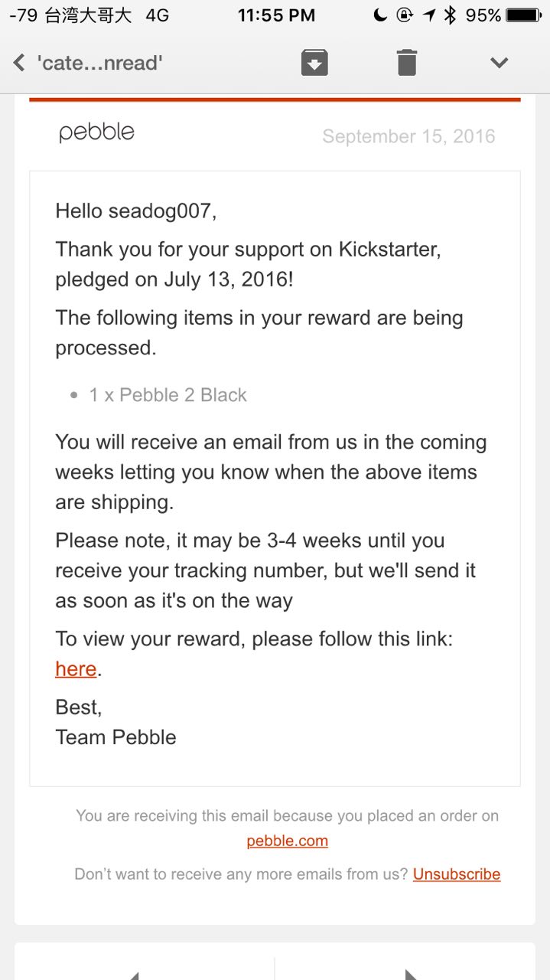This screenshot has height=980, width=550.
Task: Tap the Bluetooth status icon
Action: [451, 15]
